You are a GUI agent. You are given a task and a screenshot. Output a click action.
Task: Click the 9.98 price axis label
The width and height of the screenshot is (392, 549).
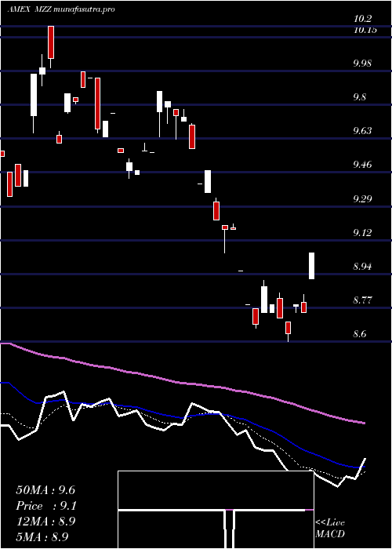coord(362,64)
